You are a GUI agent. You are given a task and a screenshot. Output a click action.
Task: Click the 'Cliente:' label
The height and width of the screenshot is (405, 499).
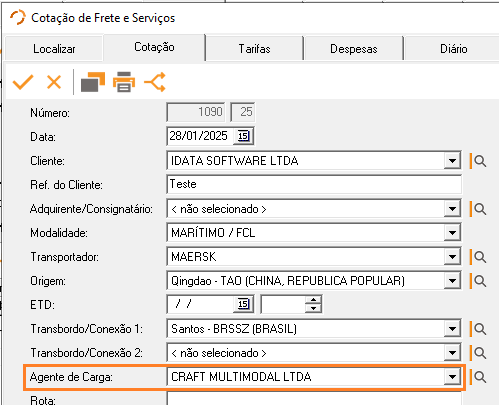pos(47,161)
